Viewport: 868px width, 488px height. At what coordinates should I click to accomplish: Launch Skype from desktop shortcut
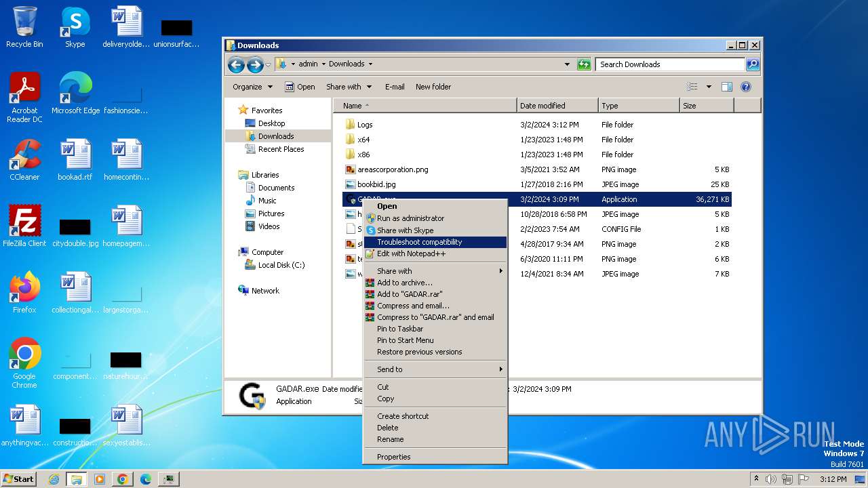coord(75,28)
